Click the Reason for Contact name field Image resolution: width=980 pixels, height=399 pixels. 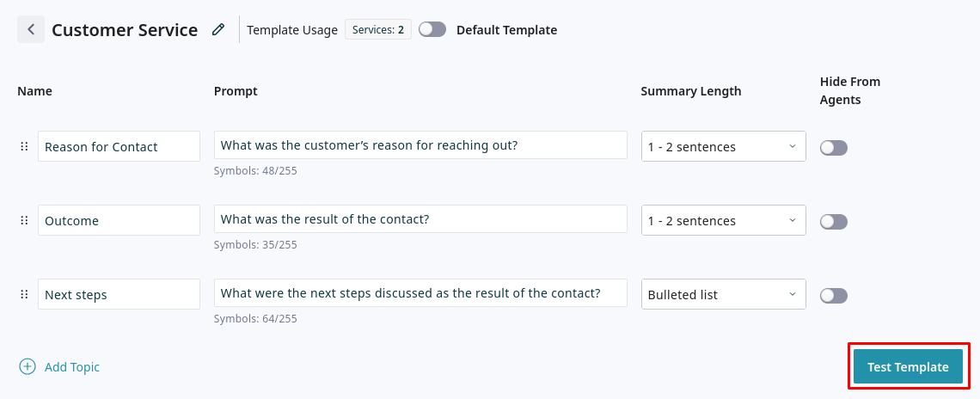(x=119, y=147)
